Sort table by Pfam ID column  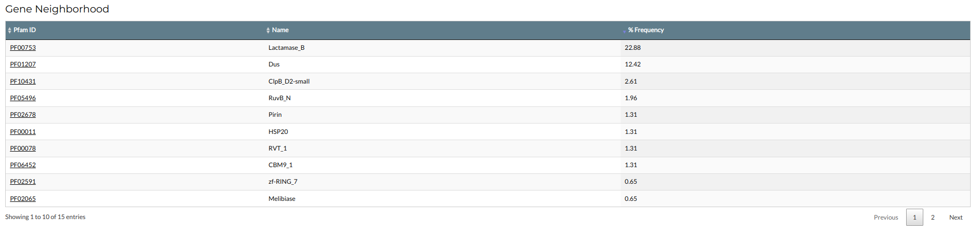24,30
